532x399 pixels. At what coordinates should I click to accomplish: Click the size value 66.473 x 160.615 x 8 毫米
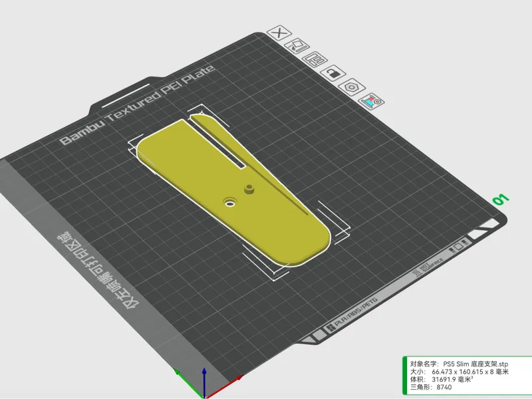(x=470, y=372)
